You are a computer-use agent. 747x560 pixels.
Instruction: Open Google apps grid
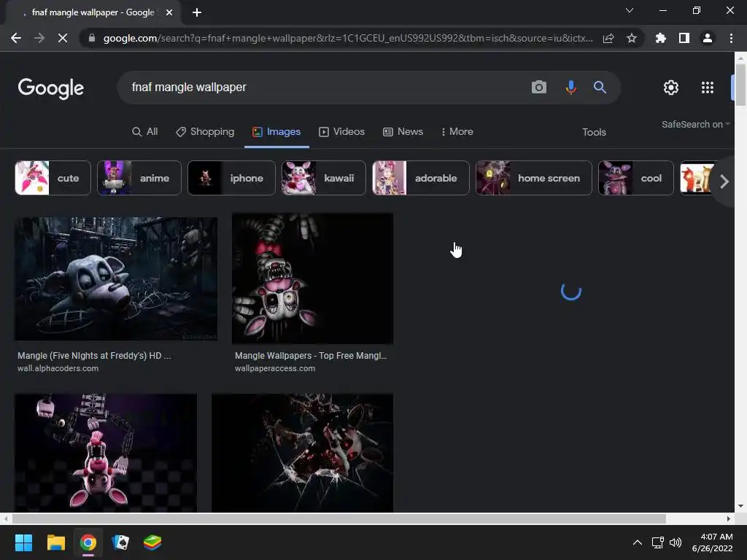pyautogui.click(x=708, y=87)
